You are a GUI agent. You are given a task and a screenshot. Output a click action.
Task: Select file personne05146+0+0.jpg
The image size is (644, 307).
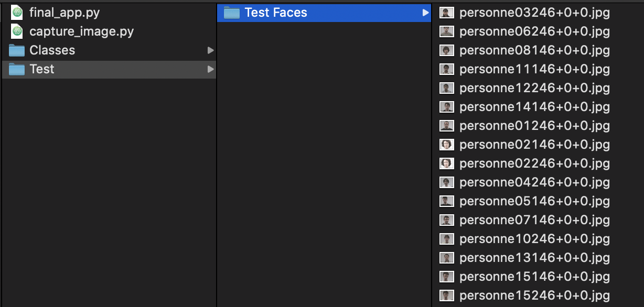(534, 201)
